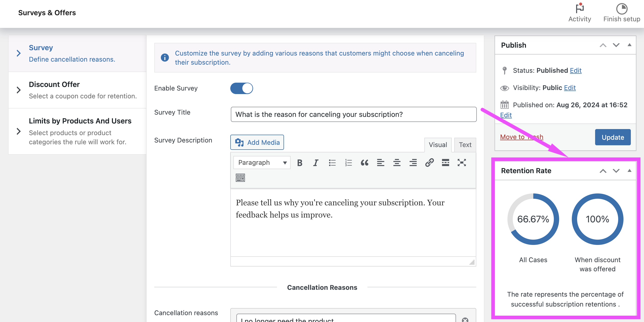
Task: Click the info icon in the notice
Action: 165,58
